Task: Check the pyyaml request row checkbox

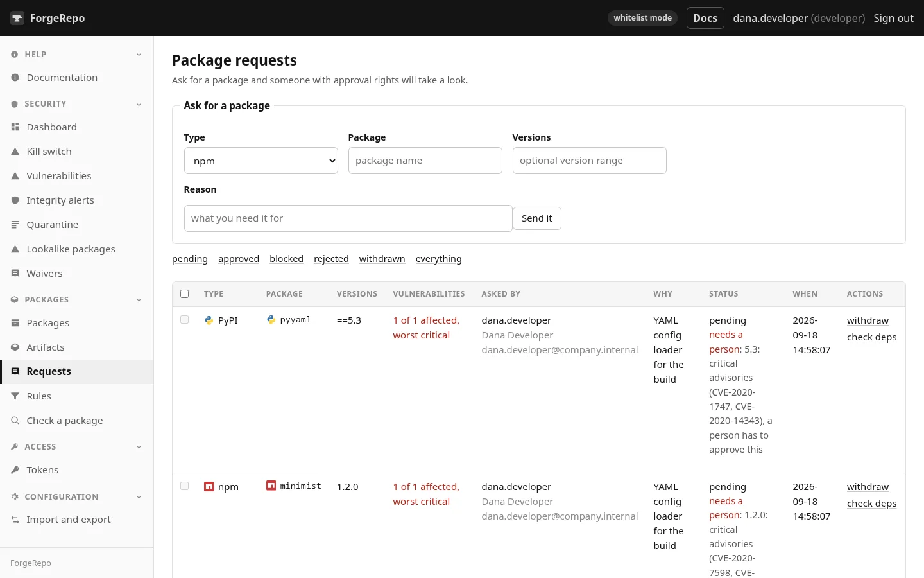Action: click(185, 319)
